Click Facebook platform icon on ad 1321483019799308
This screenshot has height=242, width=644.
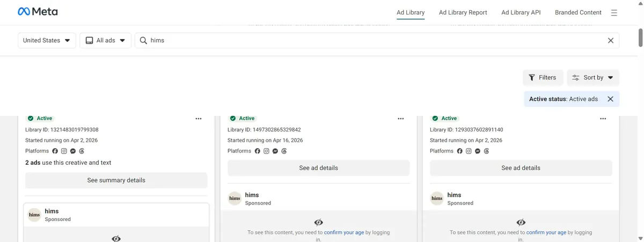point(55,151)
